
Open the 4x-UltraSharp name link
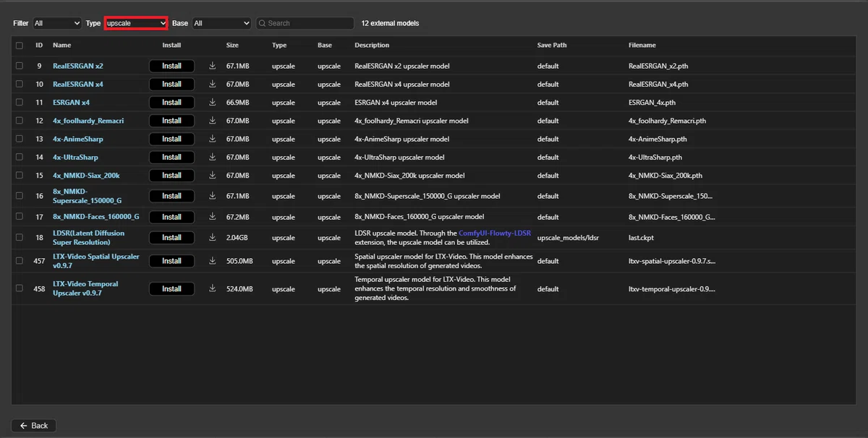(x=75, y=157)
